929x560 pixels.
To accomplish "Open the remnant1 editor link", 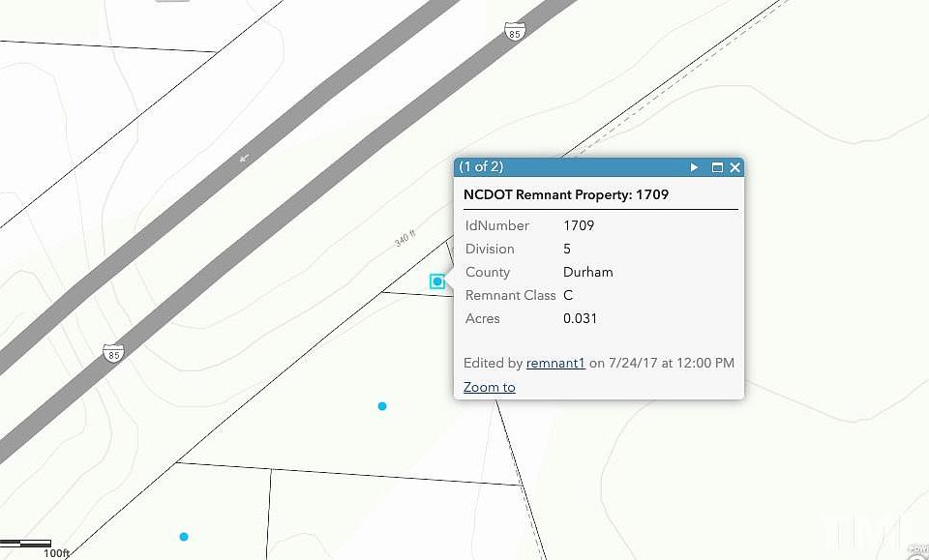I will tap(555, 363).
